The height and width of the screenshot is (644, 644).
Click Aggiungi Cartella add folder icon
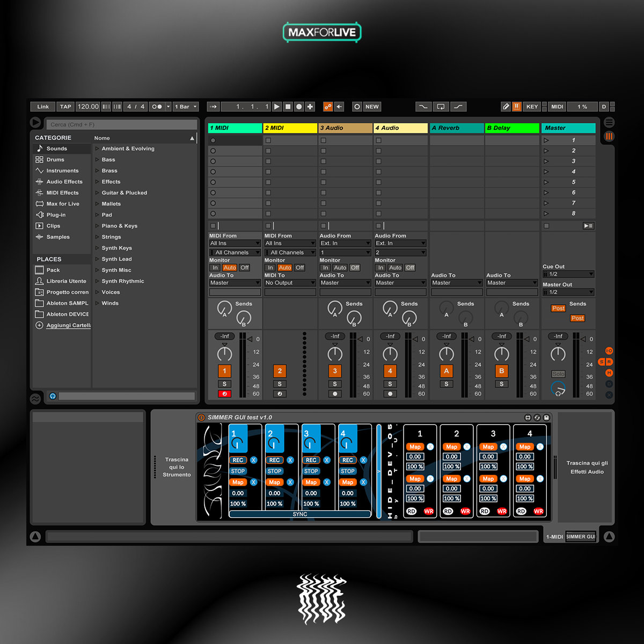point(39,325)
